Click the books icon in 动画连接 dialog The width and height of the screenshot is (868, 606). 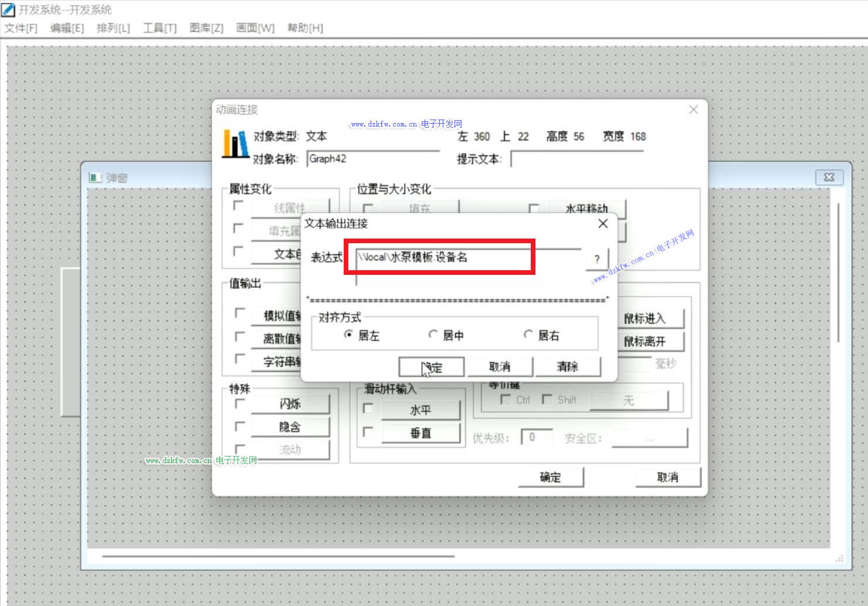(x=235, y=144)
